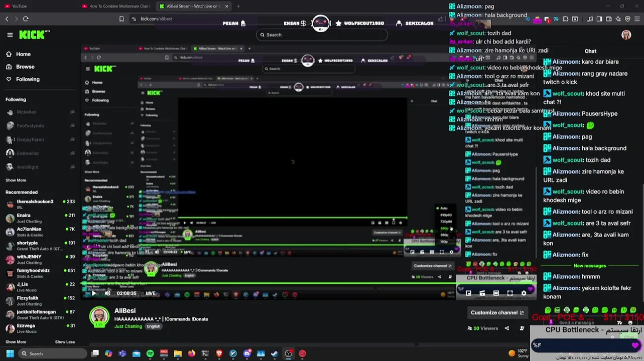Open Steam from the taskbar
Screen dimensions: 644x361
pos(275,353)
